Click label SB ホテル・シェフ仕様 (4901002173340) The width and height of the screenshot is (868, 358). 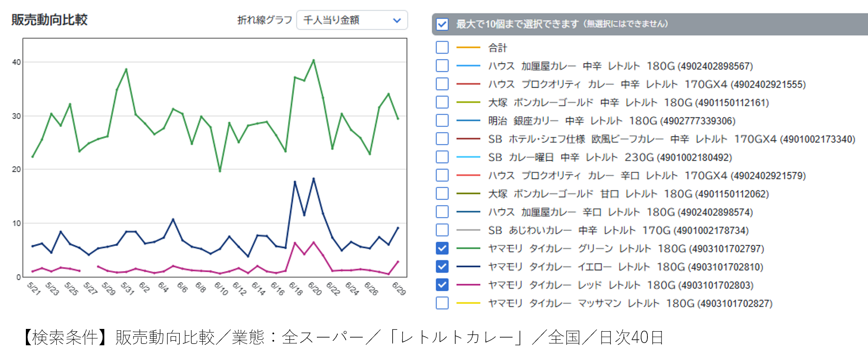(672, 139)
